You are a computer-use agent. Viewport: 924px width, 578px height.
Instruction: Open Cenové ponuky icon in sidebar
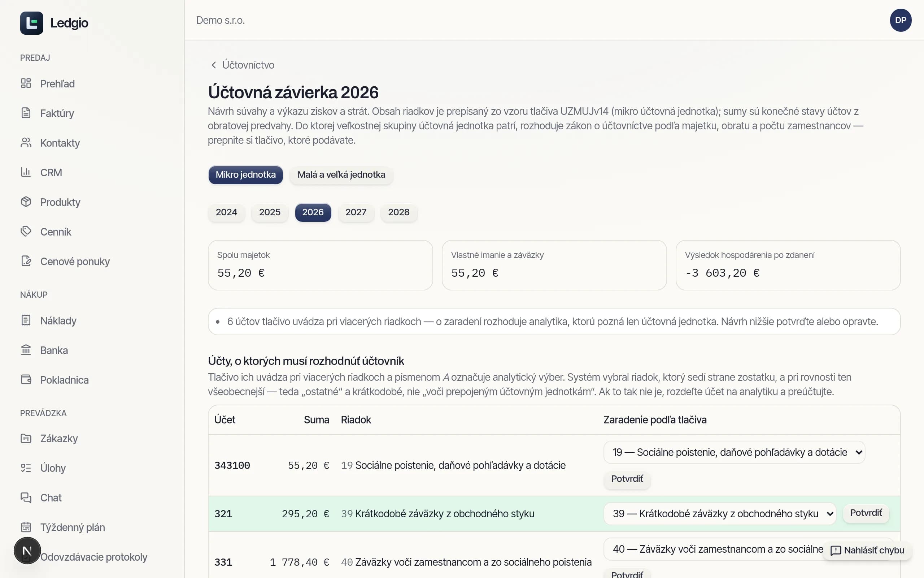pos(26,261)
